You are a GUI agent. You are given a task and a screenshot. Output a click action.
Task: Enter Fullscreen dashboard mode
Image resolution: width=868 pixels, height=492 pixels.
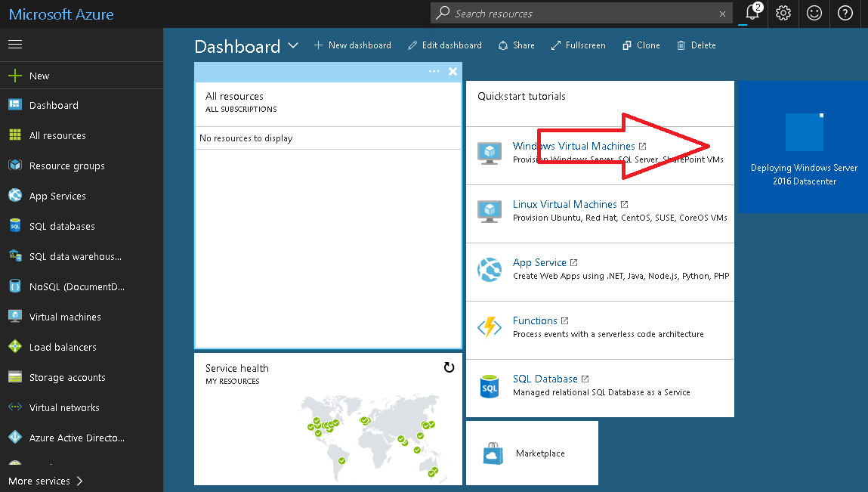point(578,45)
